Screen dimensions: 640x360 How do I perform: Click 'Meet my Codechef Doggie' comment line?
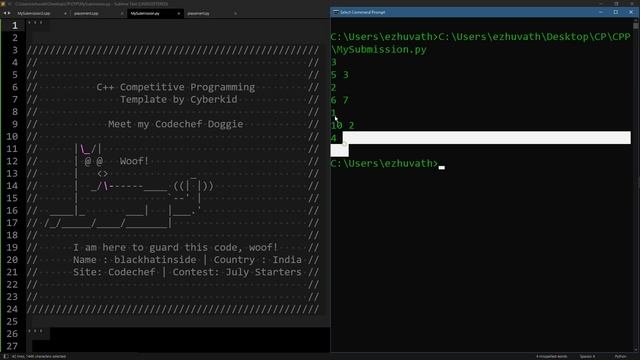[x=176, y=124]
